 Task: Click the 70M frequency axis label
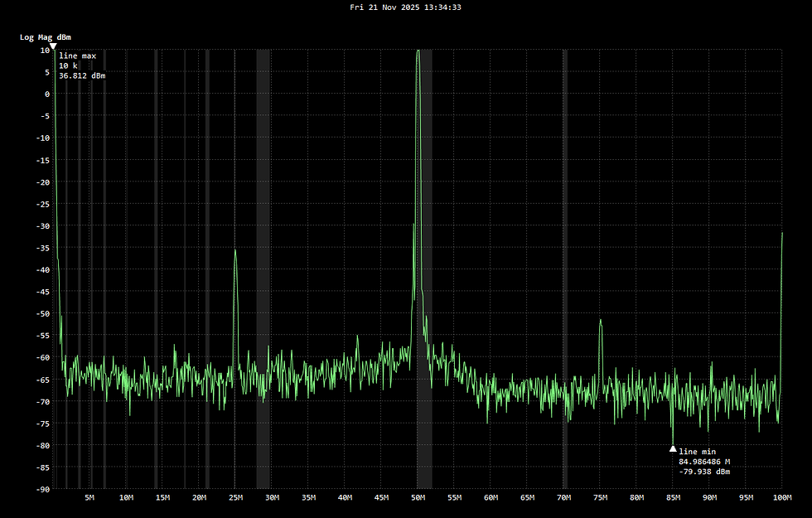[564, 497]
